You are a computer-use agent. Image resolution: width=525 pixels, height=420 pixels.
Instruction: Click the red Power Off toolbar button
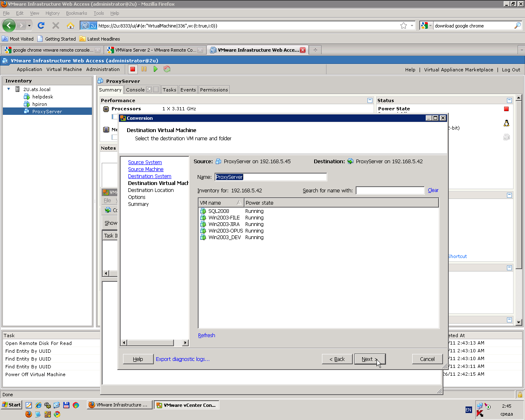[132, 69]
